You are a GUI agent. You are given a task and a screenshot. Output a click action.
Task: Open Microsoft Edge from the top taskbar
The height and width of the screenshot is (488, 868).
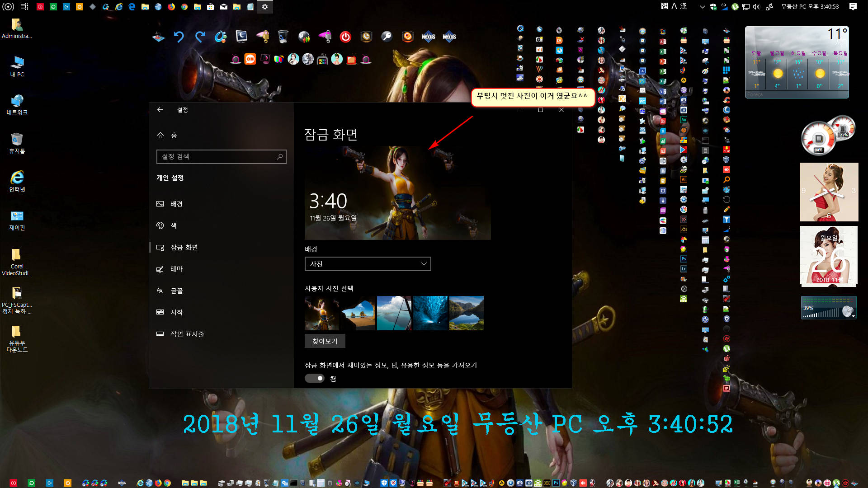point(132,7)
